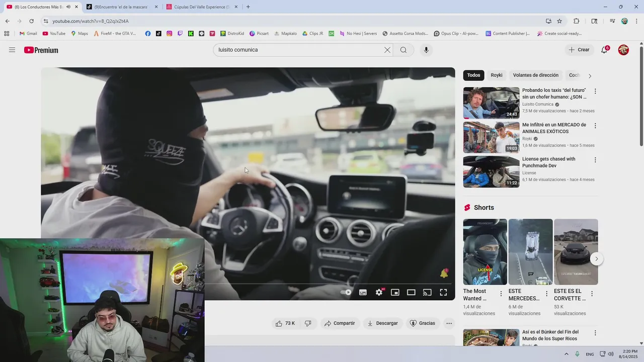Switch the player to miniplayer

coord(395,292)
